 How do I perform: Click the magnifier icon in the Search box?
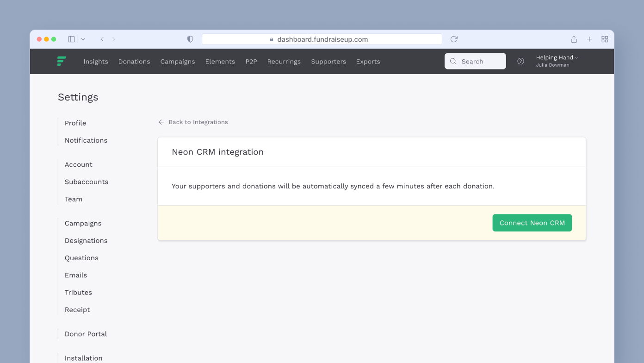pos(453,61)
